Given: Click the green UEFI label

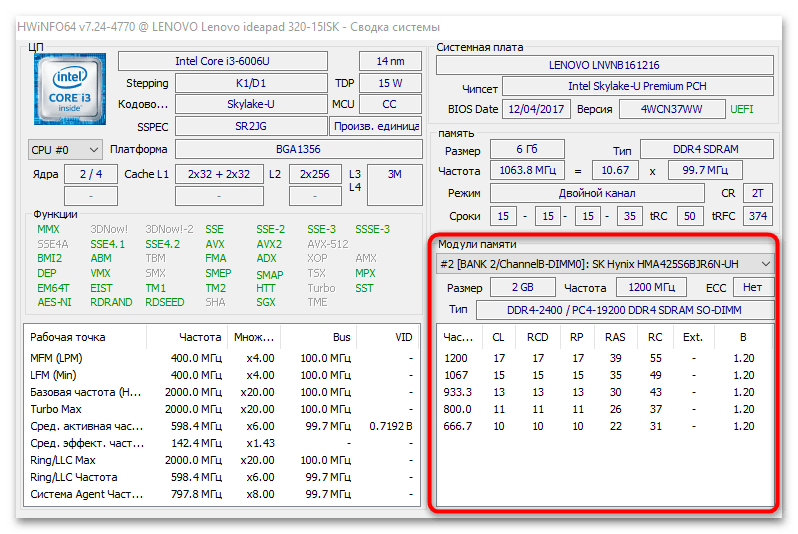Looking at the screenshot, I should (x=742, y=109).
